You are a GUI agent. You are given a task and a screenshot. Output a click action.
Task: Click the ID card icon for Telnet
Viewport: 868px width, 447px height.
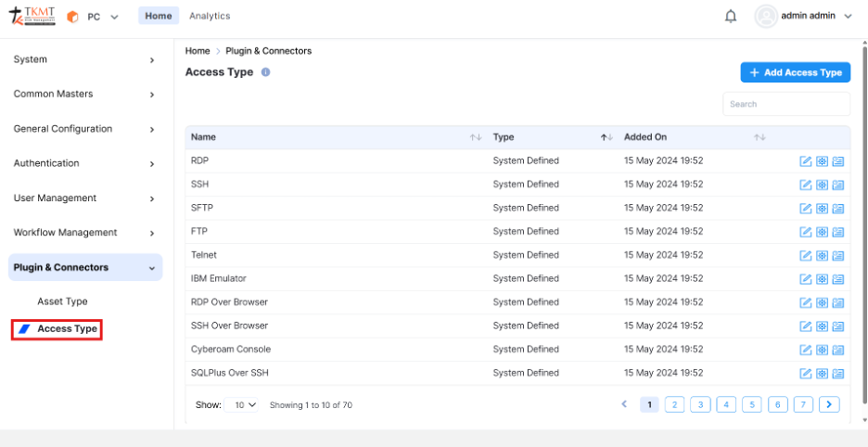pos(838,255)
